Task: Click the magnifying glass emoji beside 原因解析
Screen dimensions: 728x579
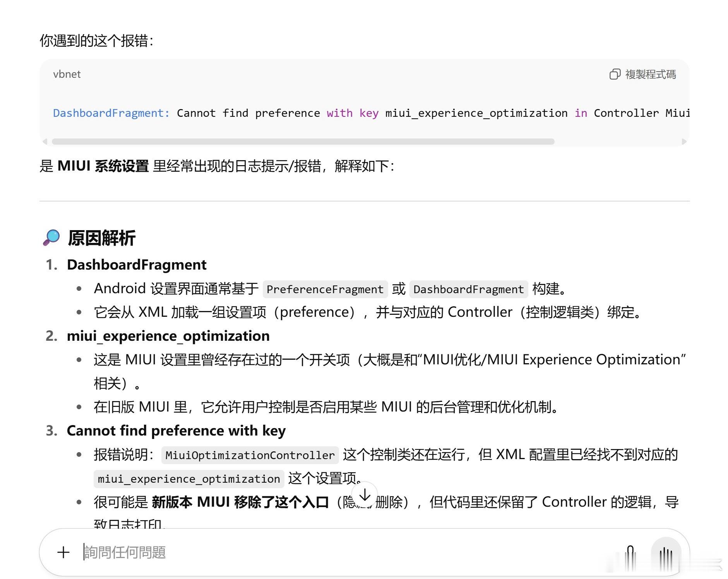Action: 51,237
